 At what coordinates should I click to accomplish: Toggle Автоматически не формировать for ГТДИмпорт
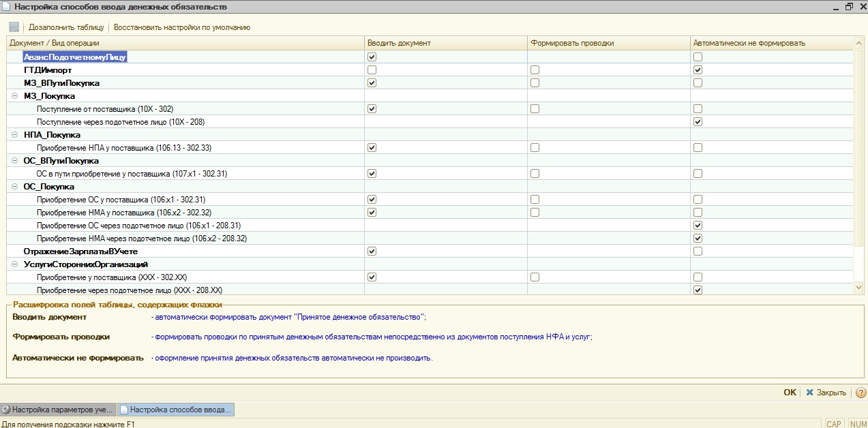coord(698,70)
